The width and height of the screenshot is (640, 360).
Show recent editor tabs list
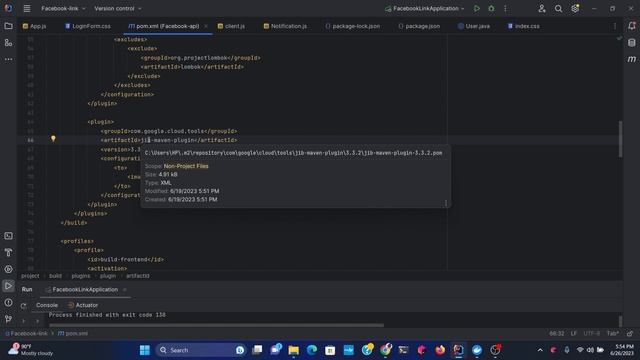click(x=615, y=26)
